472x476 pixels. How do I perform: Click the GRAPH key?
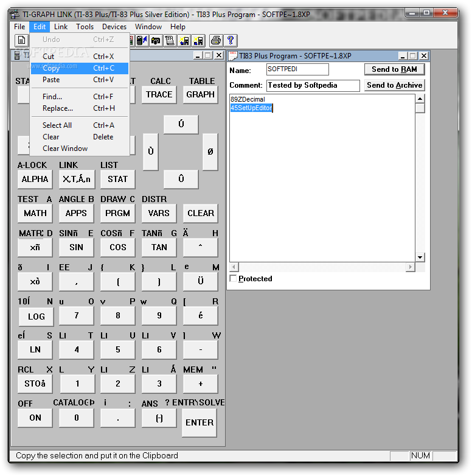coord(201,95)
